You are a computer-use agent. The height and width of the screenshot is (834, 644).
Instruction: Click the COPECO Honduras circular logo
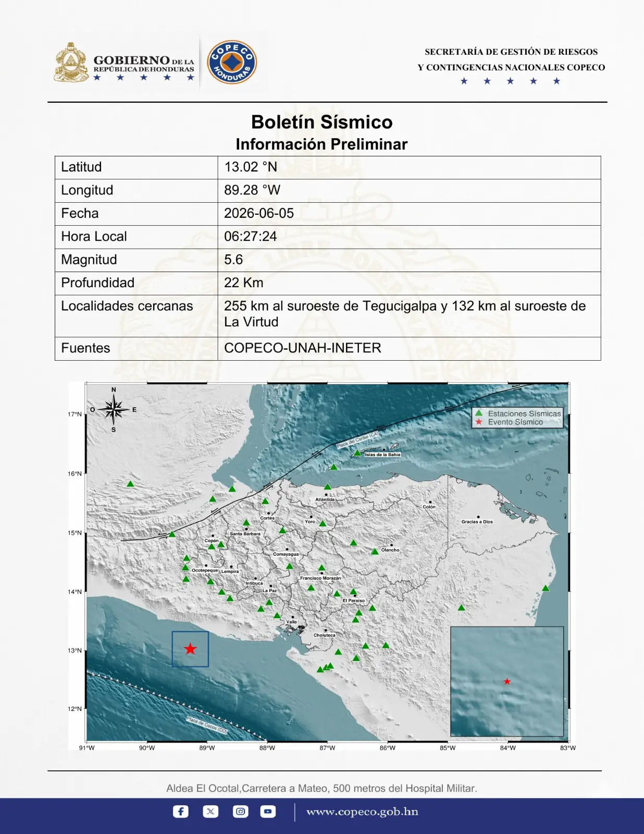232,62
